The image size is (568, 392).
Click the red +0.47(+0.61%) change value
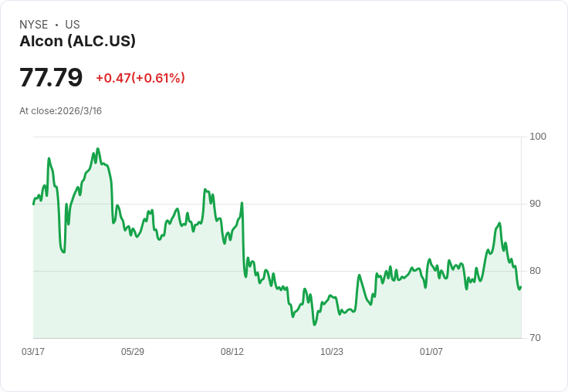click(140, 78)
